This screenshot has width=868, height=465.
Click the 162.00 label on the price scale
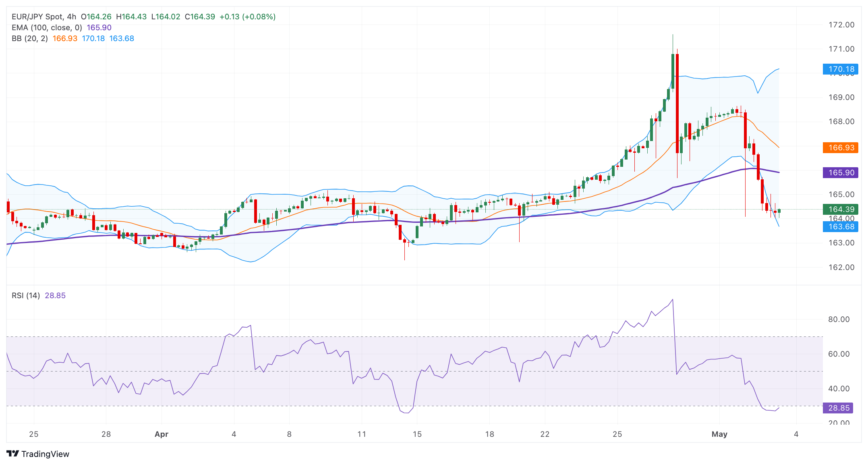(x=841, y=268)
